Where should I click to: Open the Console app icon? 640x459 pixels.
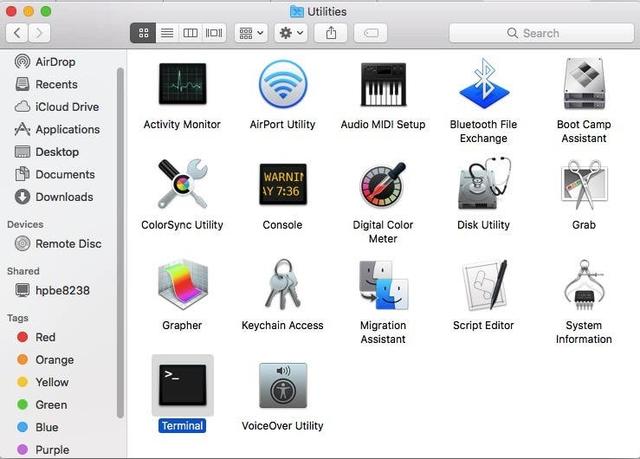[282, 185]
